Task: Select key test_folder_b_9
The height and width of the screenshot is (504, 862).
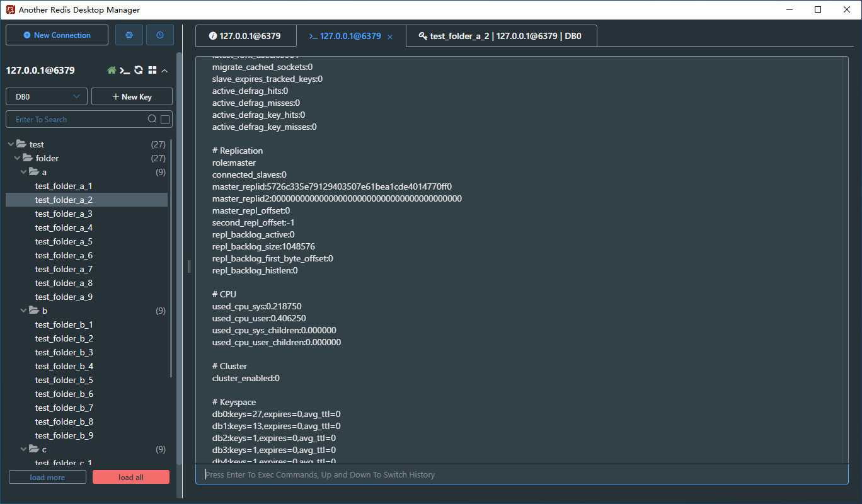Action: [x=86, y=435]
